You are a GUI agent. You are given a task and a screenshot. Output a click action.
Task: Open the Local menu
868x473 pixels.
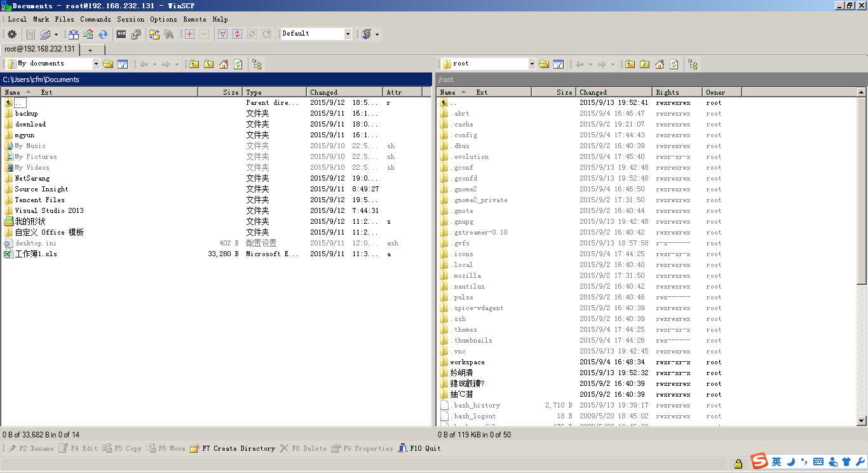click(x=17, y=19)
